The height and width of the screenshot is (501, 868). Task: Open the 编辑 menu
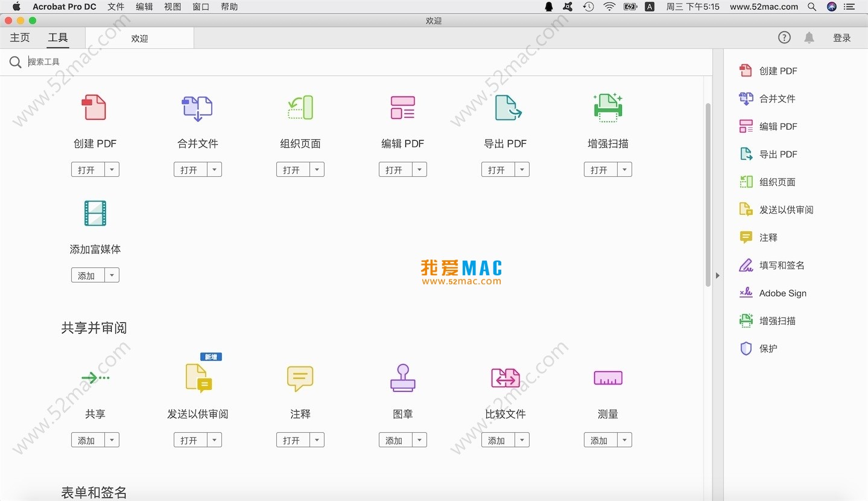point(144,7)
